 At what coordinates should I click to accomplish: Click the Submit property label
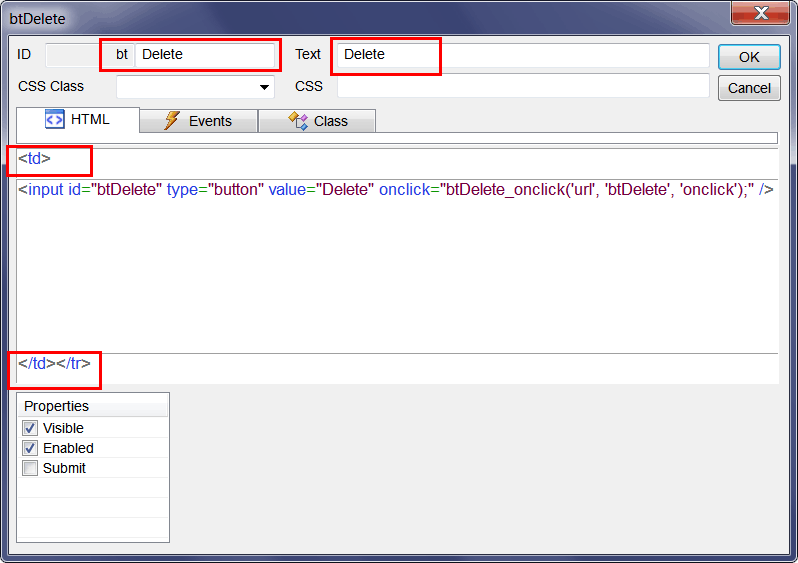[64, 468]
